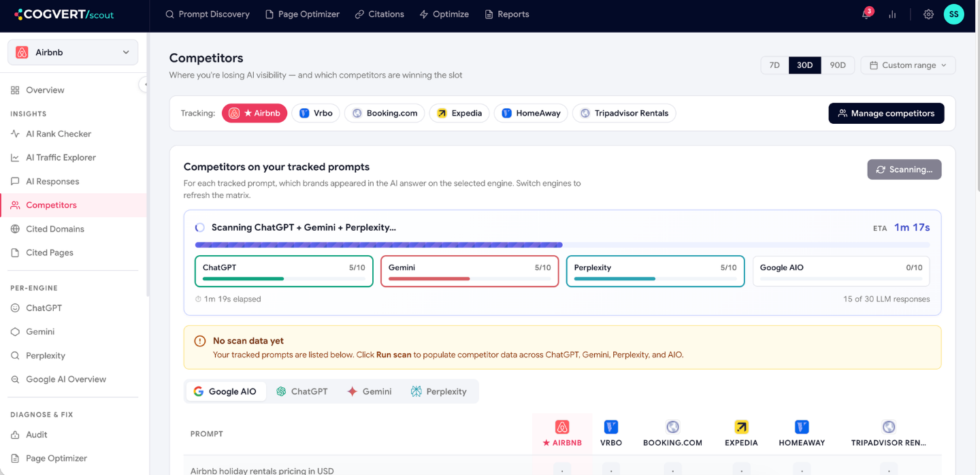This screenshot has width=980, height=475.
Task: Click the Manage competitors button
Action: point(886,113)
